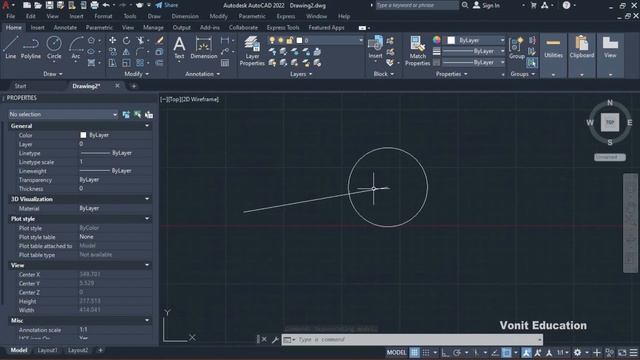The image size is (640, 360).
Task: Click the MODEL status bar button
Action: tap(396, 352)
